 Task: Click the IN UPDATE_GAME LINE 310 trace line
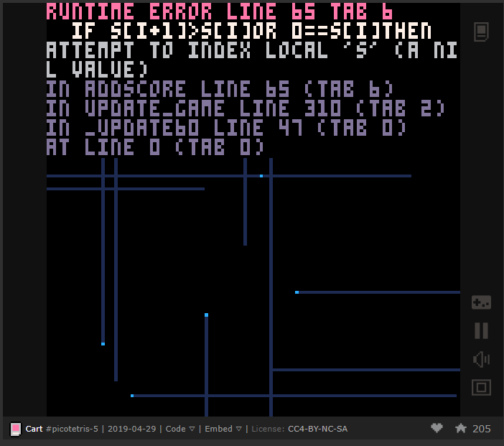pos(246,108)
